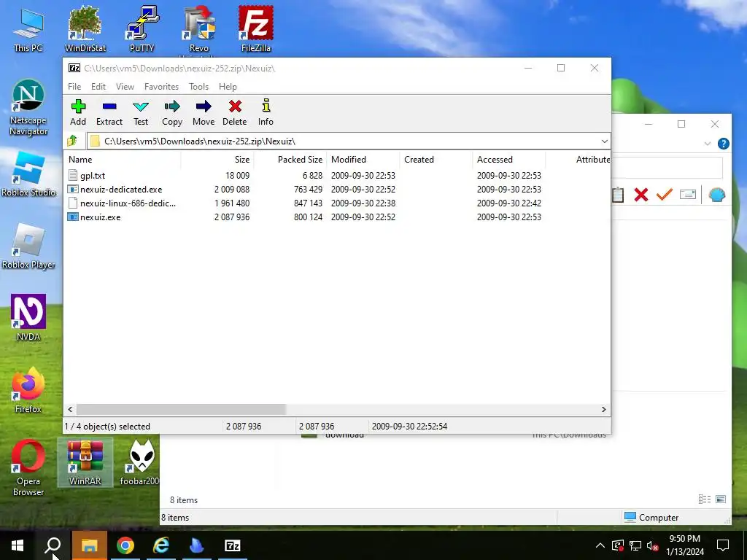Switch to 7-Zip taskbar button
This screenshot has width=747, height=560.
point(233,545)
